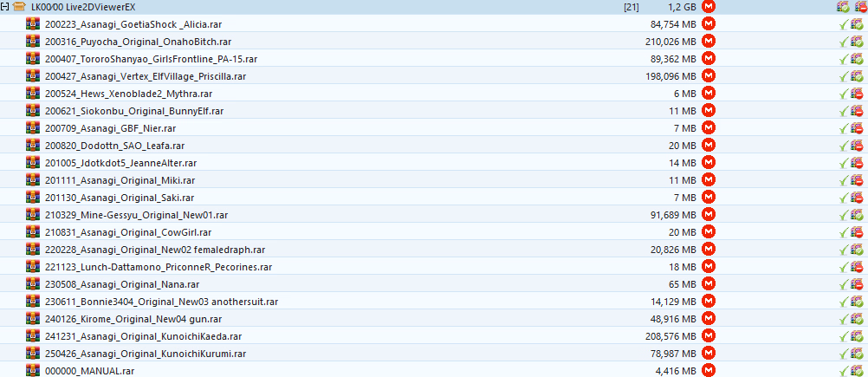Click the green checkmark for 200524_Hews_Xenoblade2_Mythra.rar
The image size is (868, 377).
[x=843, y=94]
